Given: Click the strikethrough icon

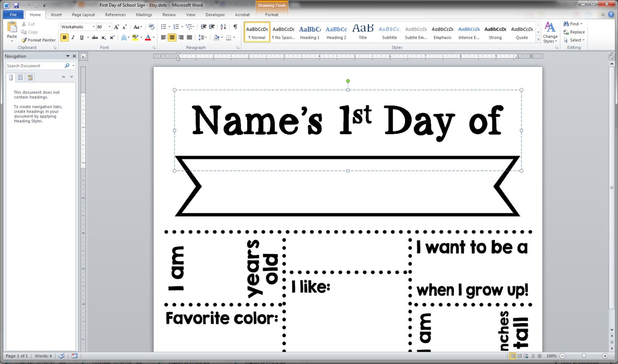Looking at the screenshot, I should point(94,37).
